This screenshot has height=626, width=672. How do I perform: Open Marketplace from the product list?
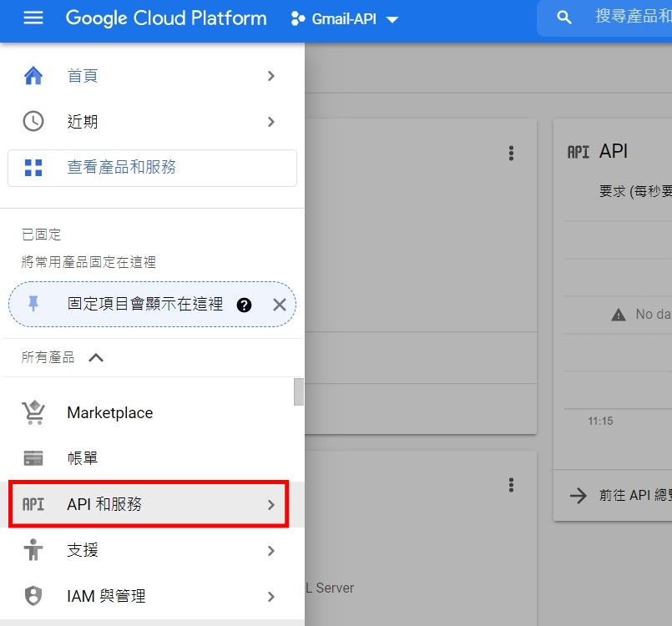point(152,412)
